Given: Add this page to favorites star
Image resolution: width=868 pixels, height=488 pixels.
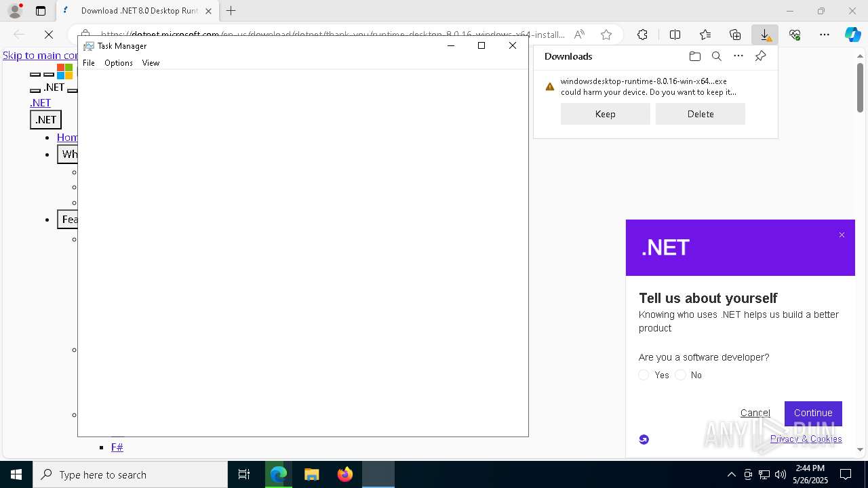Looking at the screenshot, I should pos(606,35).
